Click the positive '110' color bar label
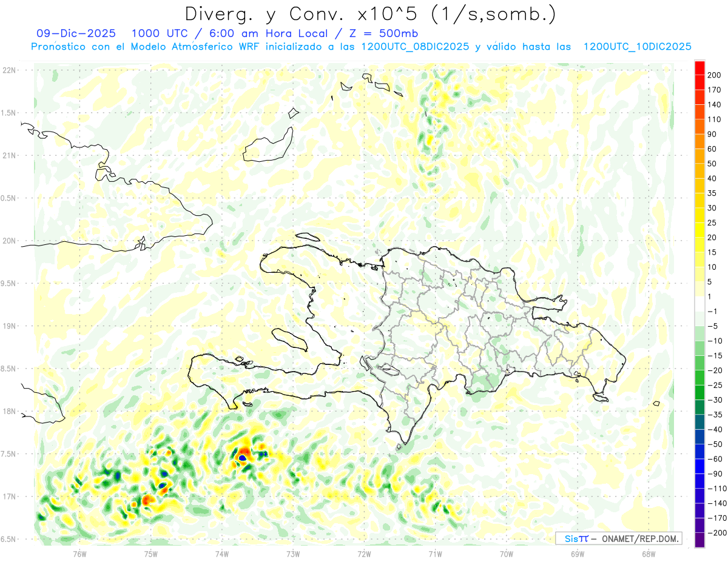The width and height of the screenshot is (728, 562). tap(714, 119)
